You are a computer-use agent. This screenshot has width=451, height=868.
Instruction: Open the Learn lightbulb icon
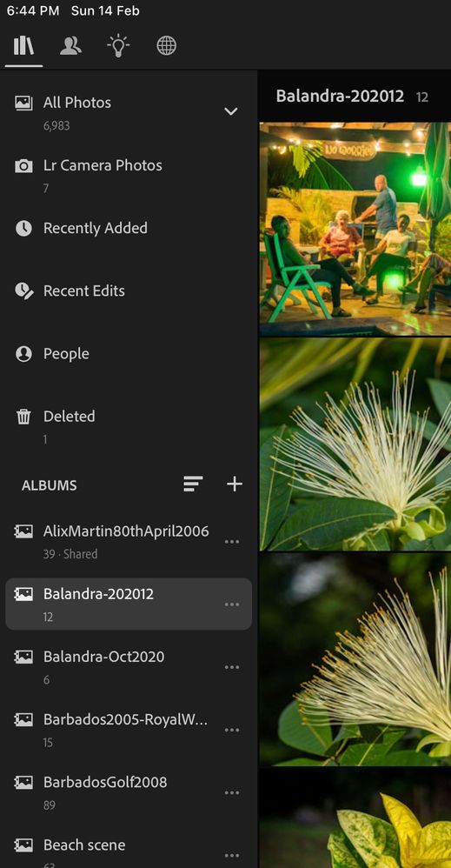tap(118, 46)
